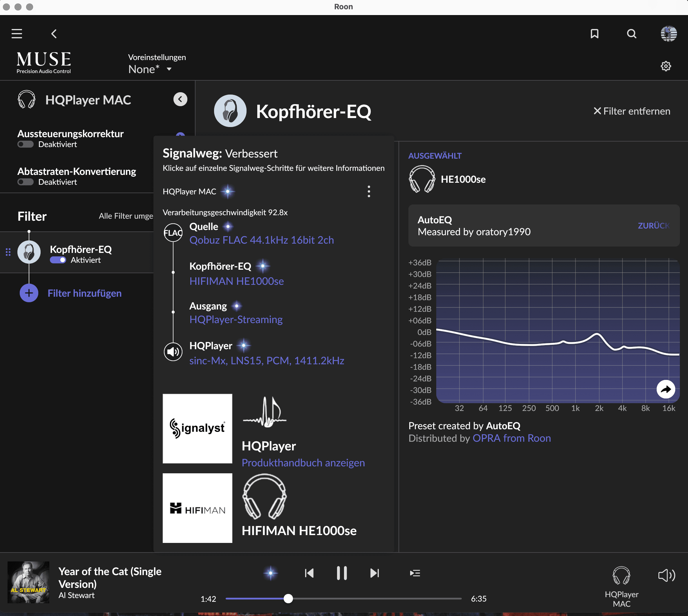Open the search magnifier

631,34
